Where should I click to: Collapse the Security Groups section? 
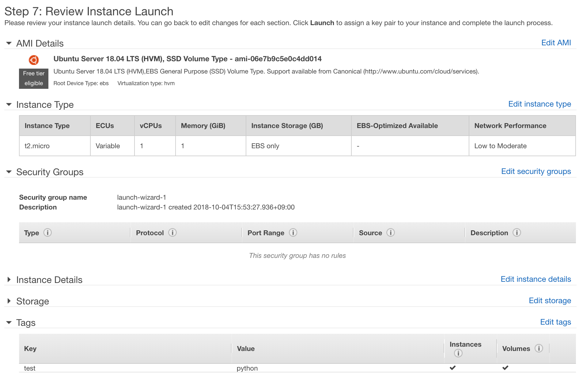pyautogui.click(x=9, y=172)
